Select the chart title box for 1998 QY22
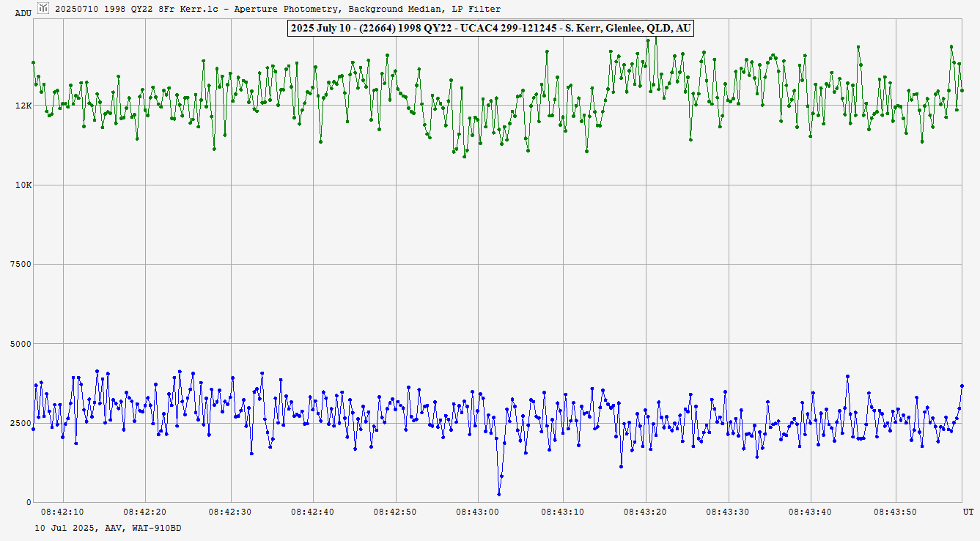This screenshot has height=541, width=980. click(490, 29)
